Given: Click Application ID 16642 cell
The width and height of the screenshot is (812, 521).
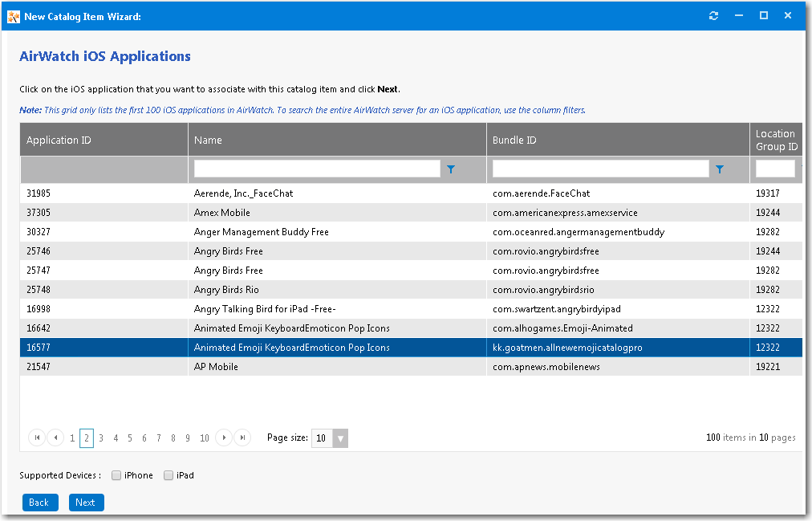Looking at the screenshot, I should click(x=39, y=328).
